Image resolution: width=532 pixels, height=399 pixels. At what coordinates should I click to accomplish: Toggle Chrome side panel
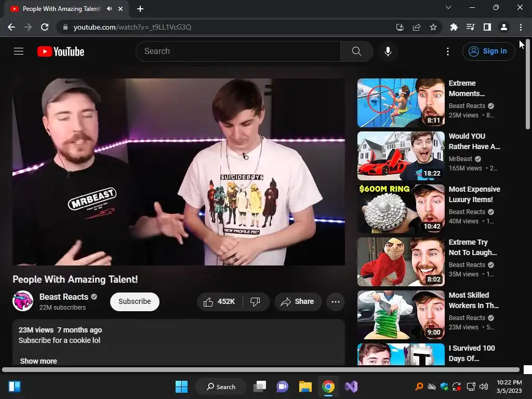coord(487,27)
